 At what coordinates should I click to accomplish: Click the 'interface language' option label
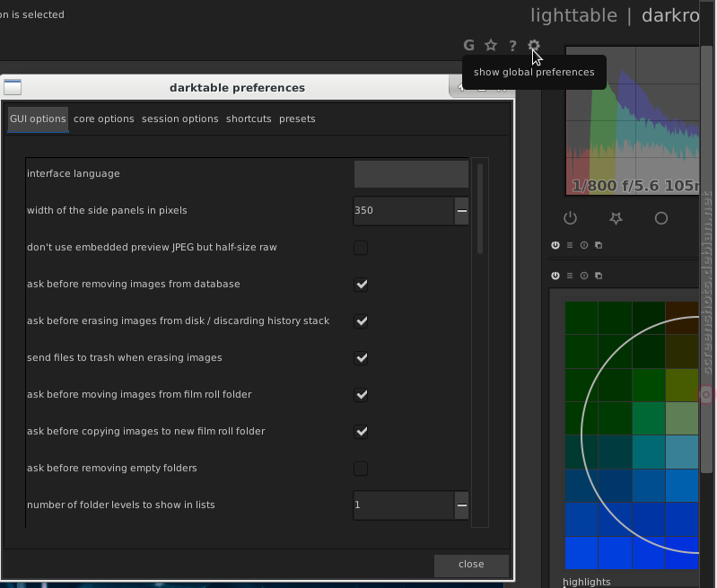74,174
